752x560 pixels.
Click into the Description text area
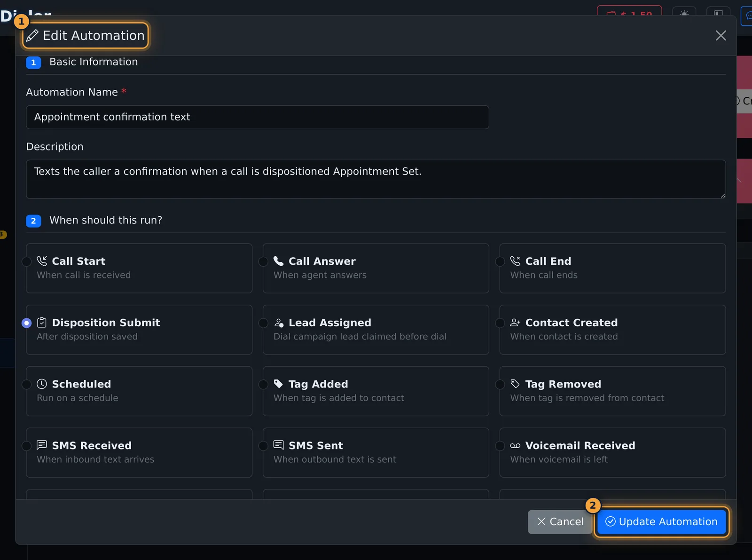click(x=376, y=179)
